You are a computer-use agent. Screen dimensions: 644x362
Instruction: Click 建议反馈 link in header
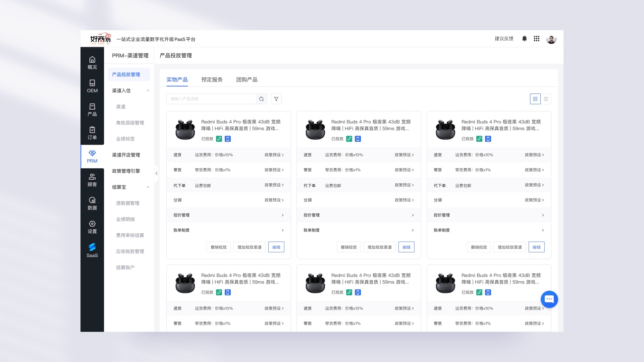click(504, 39)
